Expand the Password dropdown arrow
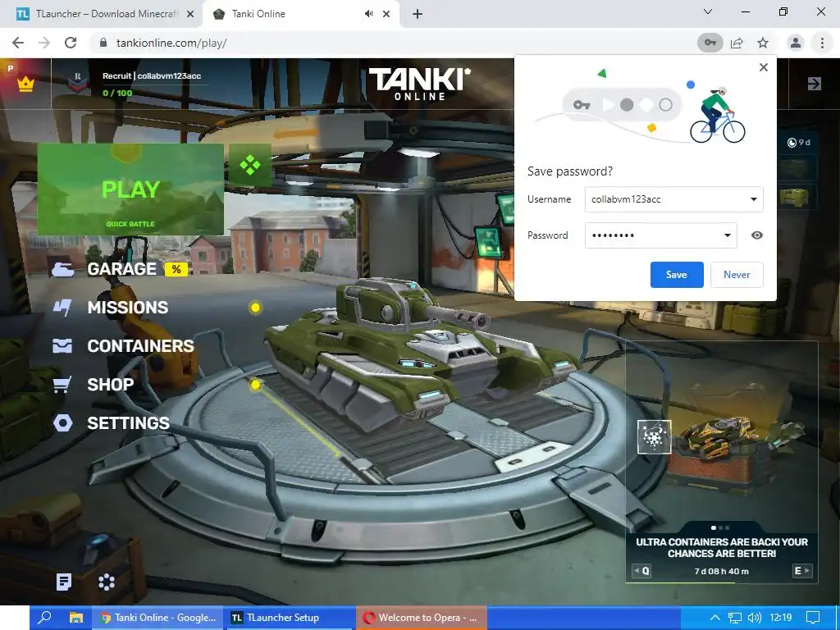The width and height of the screenshot is (840, 630). click(728, 235)
